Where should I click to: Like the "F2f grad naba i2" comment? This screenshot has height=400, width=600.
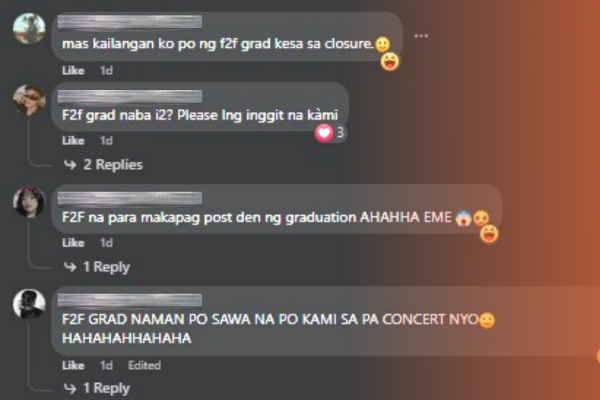73,140
